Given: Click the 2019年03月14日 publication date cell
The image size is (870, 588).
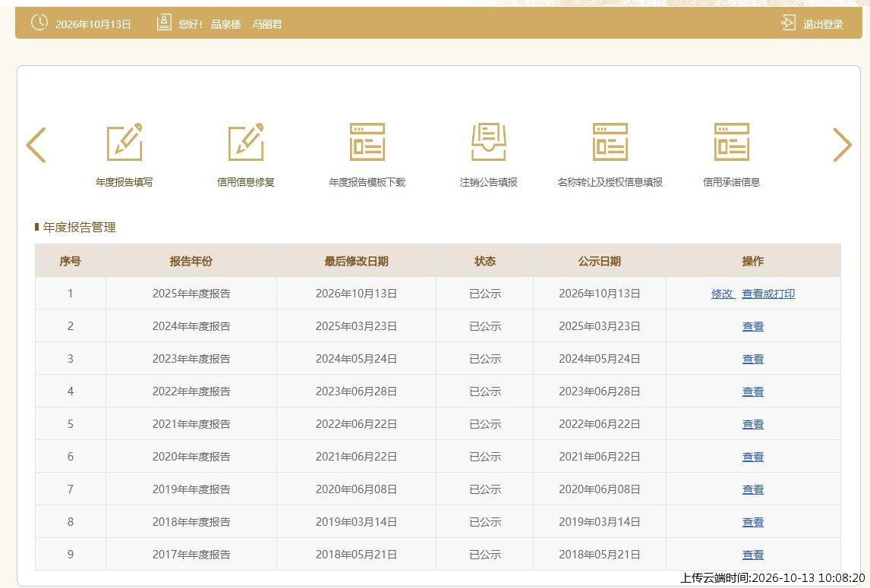Looking at the screenshot, I should coord(599,522).
